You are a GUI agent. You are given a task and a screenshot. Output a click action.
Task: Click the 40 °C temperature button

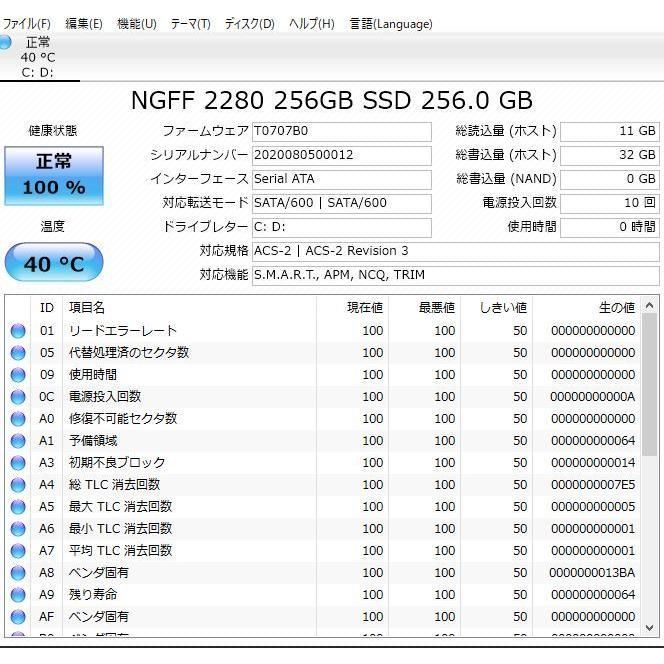pyautogui.click(x=54, y=262)
